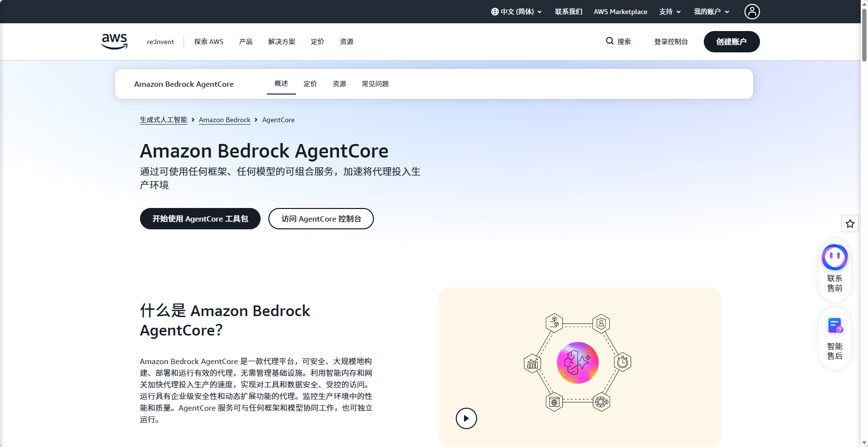Click the 创建账户 button
This screenshot has width=868, height=447.
[x=731, y=42]
